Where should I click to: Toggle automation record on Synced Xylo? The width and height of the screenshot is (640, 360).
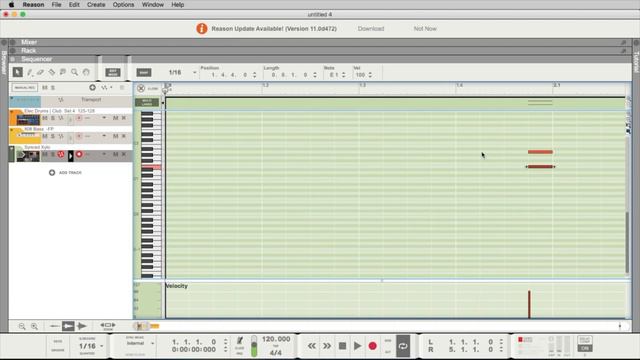coord(61,154)
